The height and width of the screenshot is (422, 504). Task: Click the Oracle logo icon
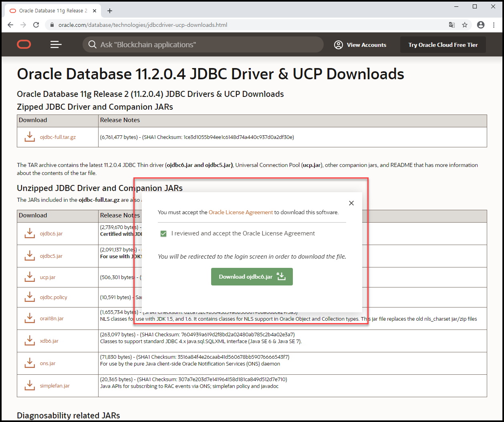[x=24, y=44]
